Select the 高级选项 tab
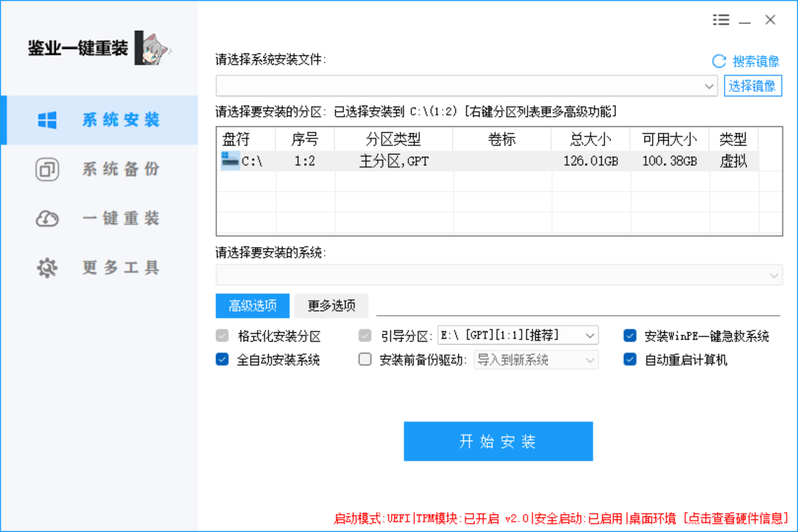 pyautogui.click(x=252, y=305)
